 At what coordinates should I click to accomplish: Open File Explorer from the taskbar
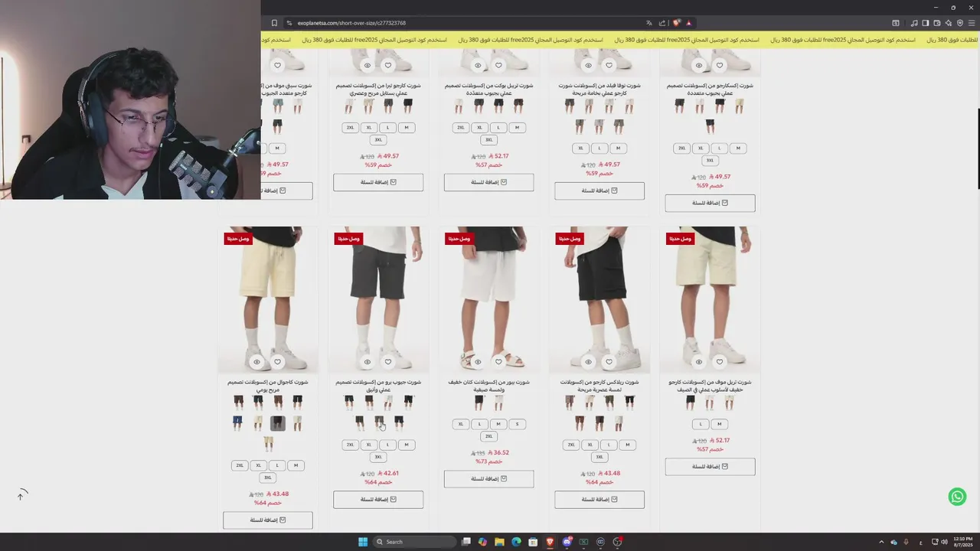tap(499, 542)
